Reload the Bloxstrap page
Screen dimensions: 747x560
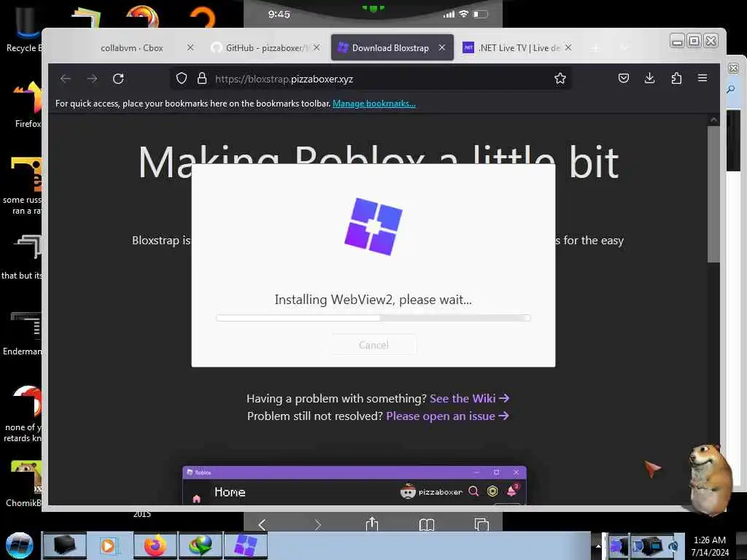tap(118, 79)
